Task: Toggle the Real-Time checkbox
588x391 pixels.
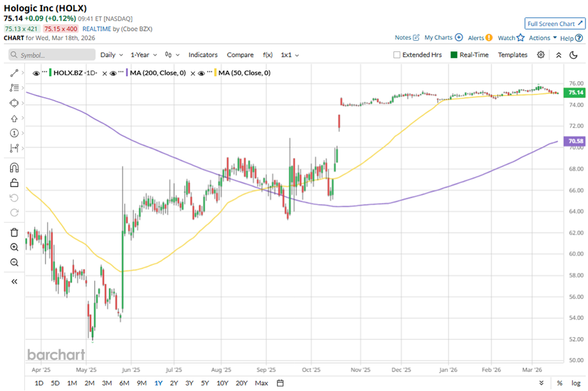Action: (x=454, y=54)
